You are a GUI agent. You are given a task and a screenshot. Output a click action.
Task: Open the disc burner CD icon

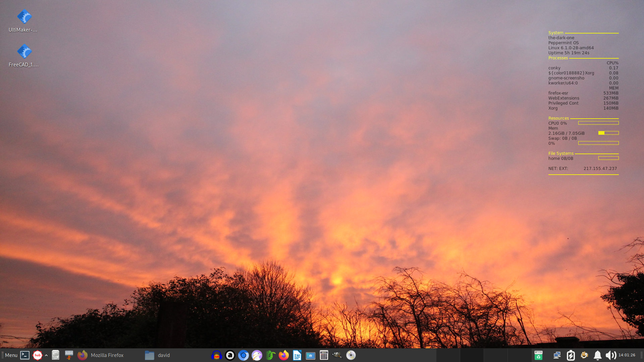pyautogui.click(x=351, y=355)
